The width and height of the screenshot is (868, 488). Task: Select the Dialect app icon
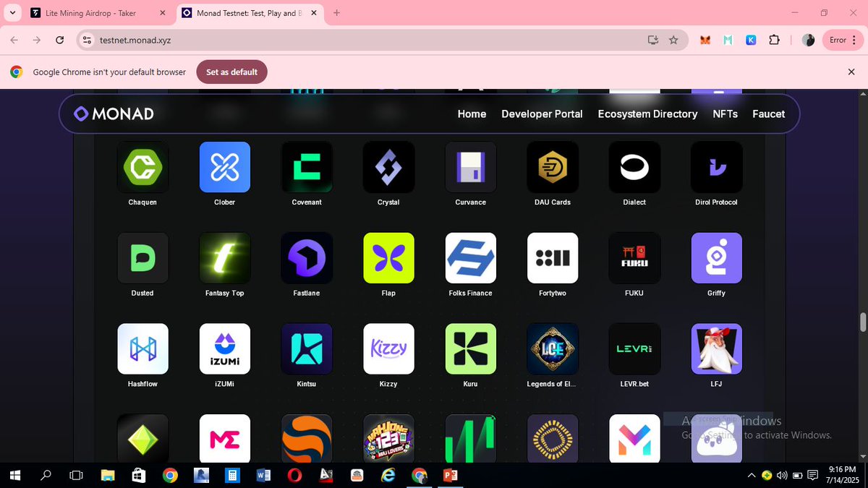coord(634,167)
